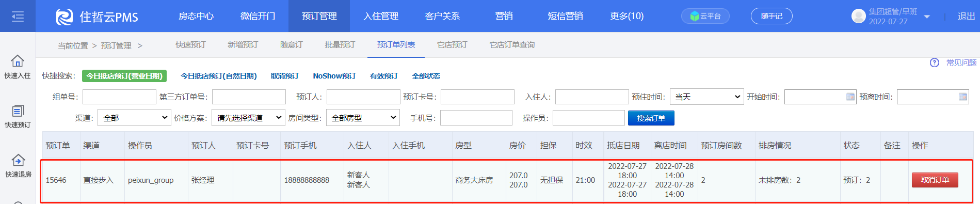
Task: Click the 搜索订单 button
Action: (x=651, y=118)
